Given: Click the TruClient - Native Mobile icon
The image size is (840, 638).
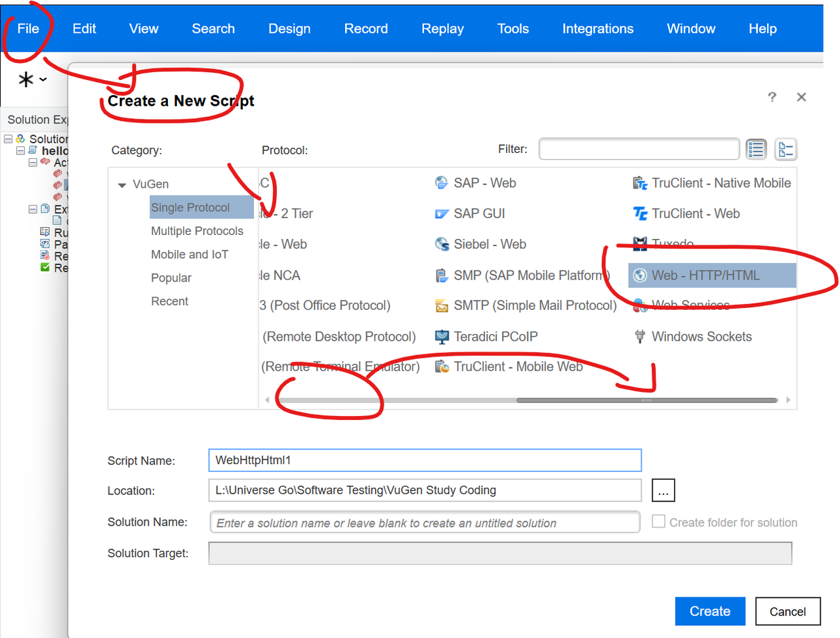Looking at the screenshot, I should (640, 183).
